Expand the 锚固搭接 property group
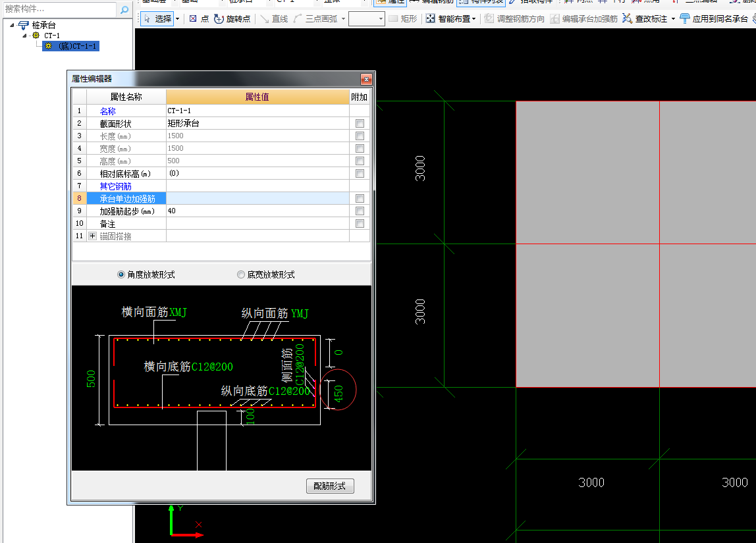 coord(93,236)
